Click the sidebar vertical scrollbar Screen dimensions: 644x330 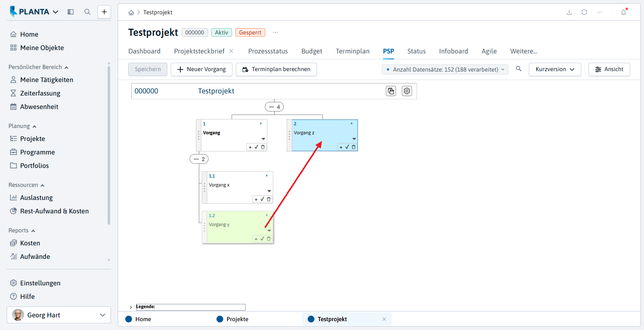109,145
